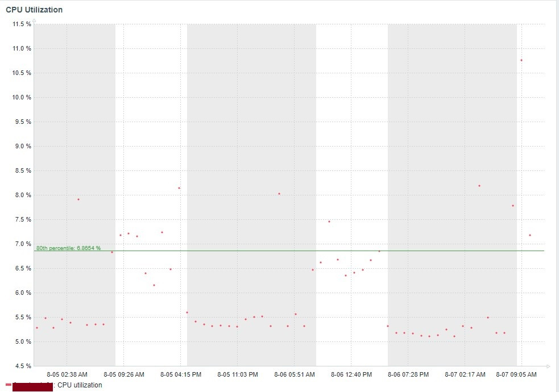Click the 8-05 02:38 AM axis label
Viewport: 559px width, 392px height.
click(67, 374)
